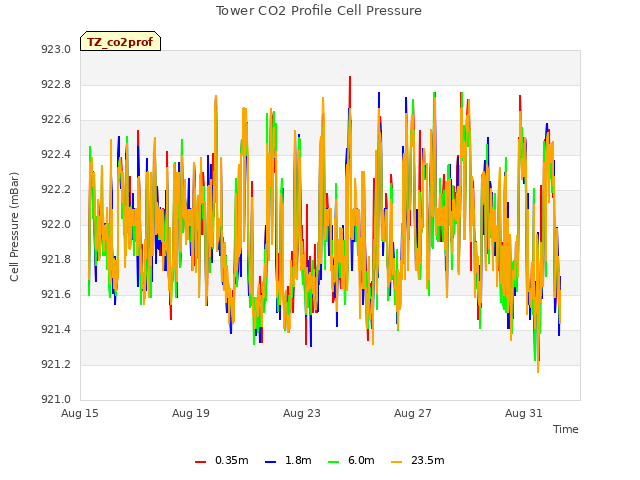Click the 922.8 y-axis tick label
Viewport: 640px width, 480px height.
[56, 84]
